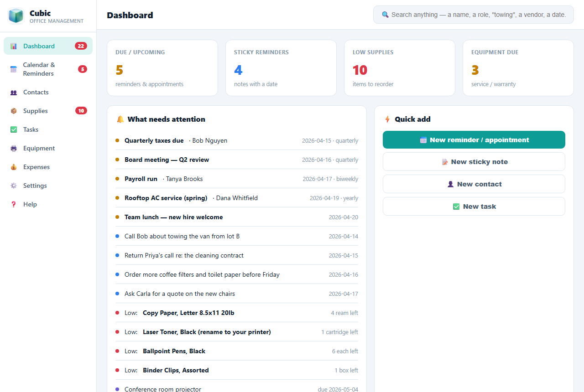
Task: Open the Settings page
Action: coord(48,186)
